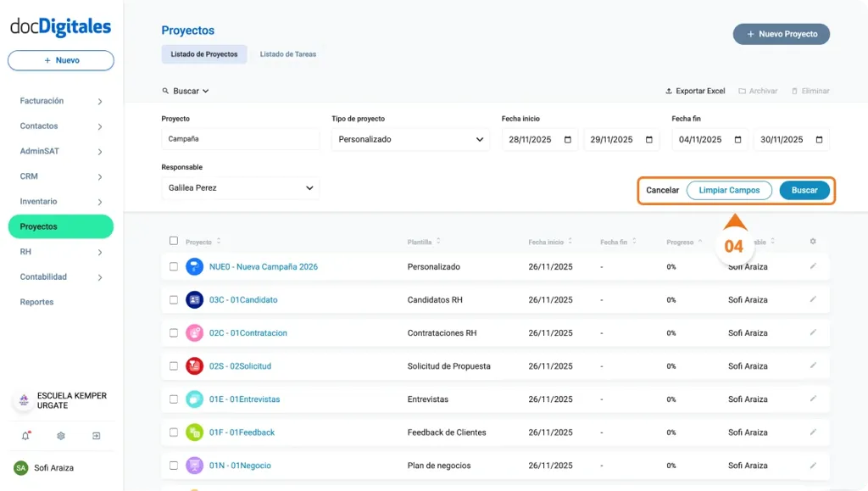Click the Proyecto name input field
868x491 pixels.
pos(240,140)
